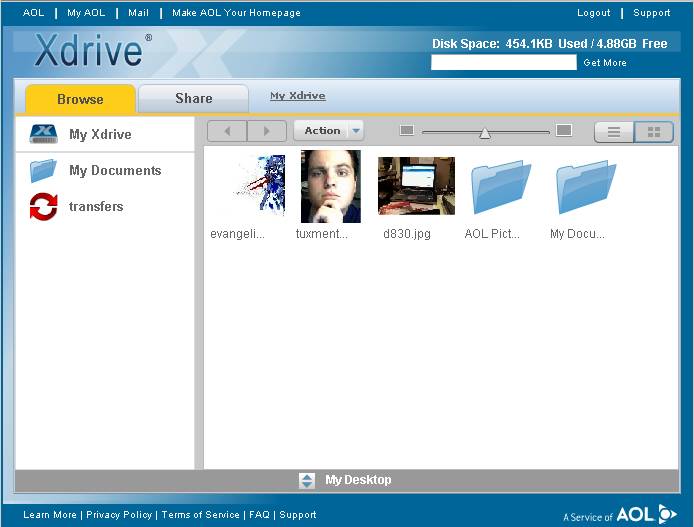Expand the My Desktop panel
Image resolution: width=694 pixels, height=527 pixels.
click(307, 481)
